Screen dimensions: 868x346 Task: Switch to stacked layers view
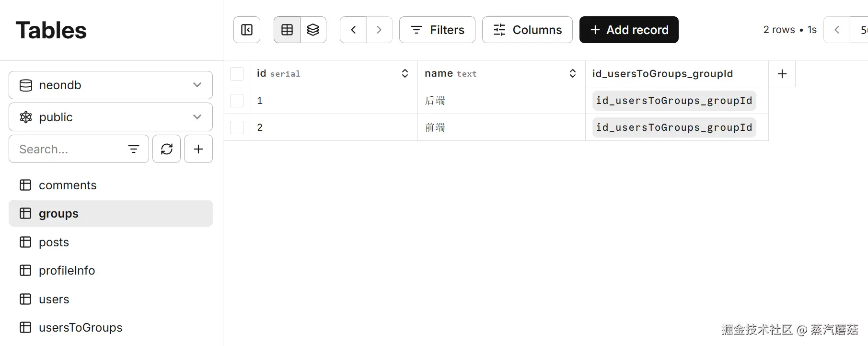(313, 30)
